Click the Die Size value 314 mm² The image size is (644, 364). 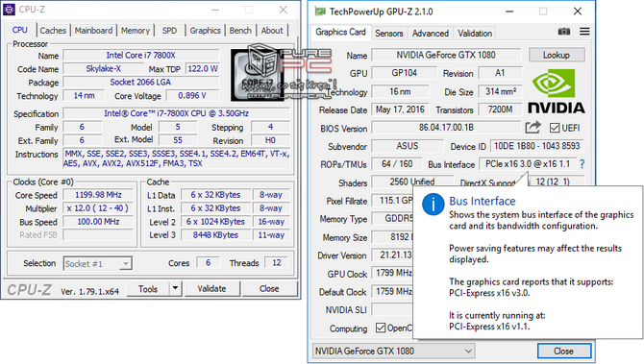coord(501,91)
